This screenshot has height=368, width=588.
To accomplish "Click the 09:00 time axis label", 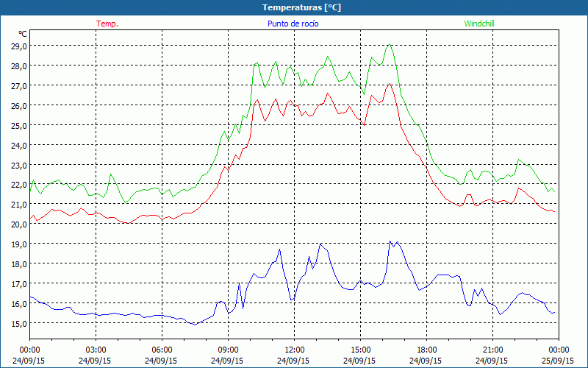I will 228,350.
